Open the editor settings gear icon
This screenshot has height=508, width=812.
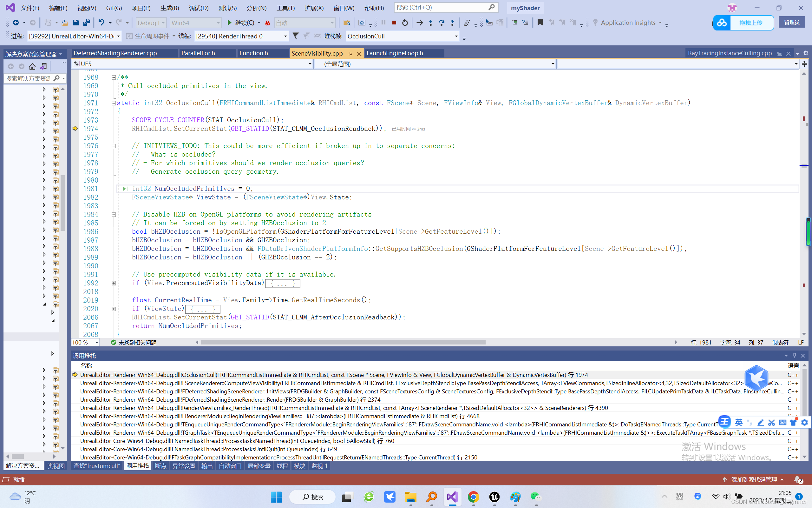click(806, 53)
